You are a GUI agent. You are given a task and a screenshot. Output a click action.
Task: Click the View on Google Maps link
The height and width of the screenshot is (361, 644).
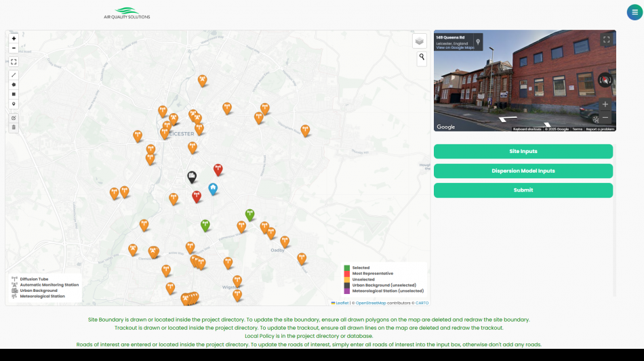click(454, 47)
